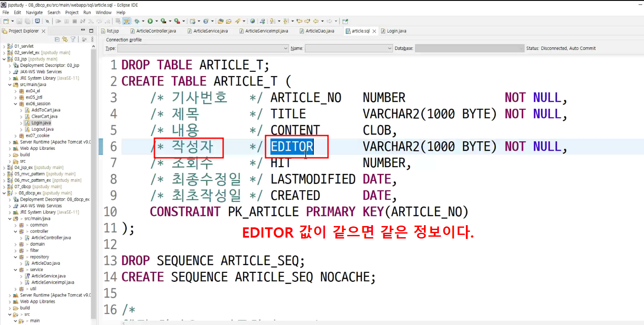
Task: Minimize the Project Explorer view
Action: [83, 30]
